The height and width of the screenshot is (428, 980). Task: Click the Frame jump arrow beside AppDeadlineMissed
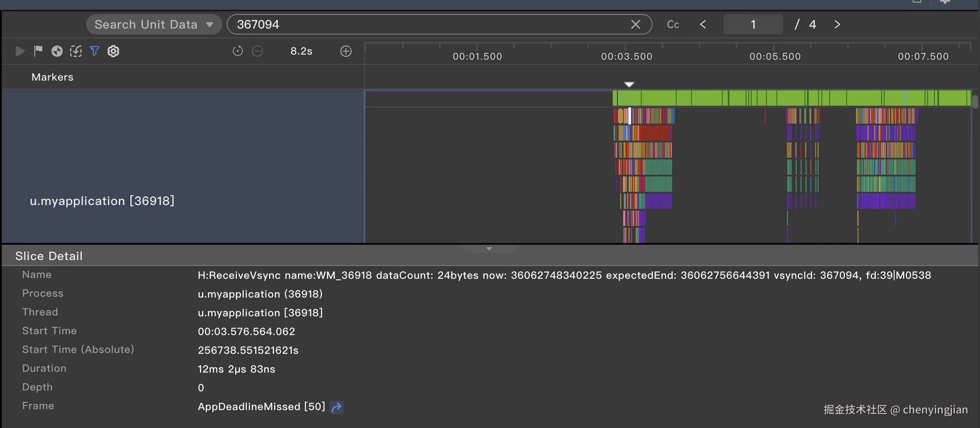[x=337, y=408]
